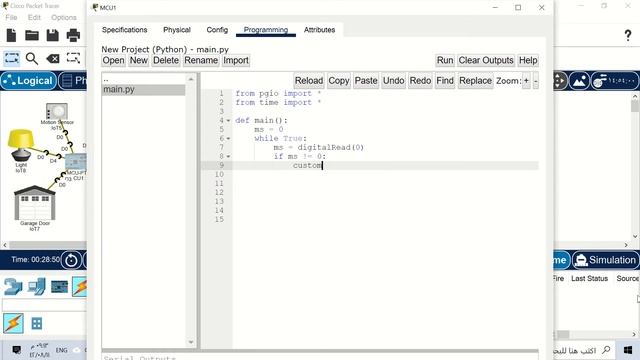Select the lightning connections subcategory icon

pyautogui.click(x=13, y=323)
